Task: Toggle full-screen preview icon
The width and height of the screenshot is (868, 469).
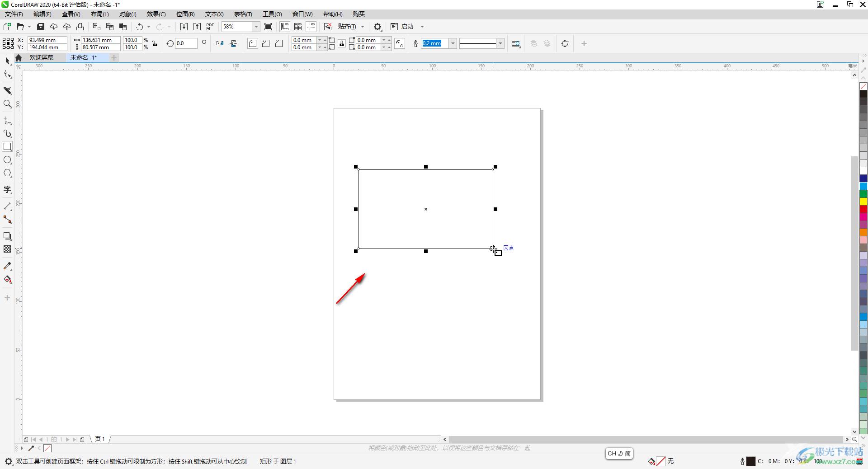Action: 268,27
